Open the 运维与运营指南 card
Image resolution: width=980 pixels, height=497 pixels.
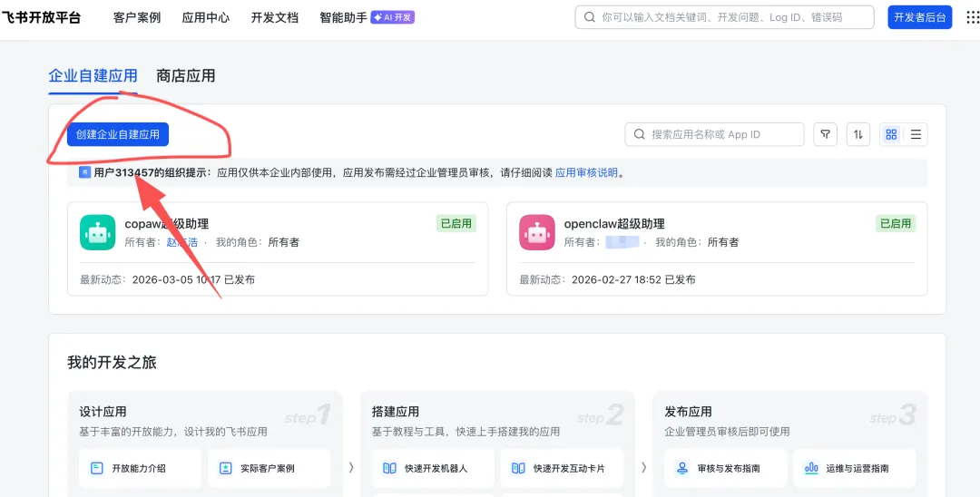coord(855,468)
